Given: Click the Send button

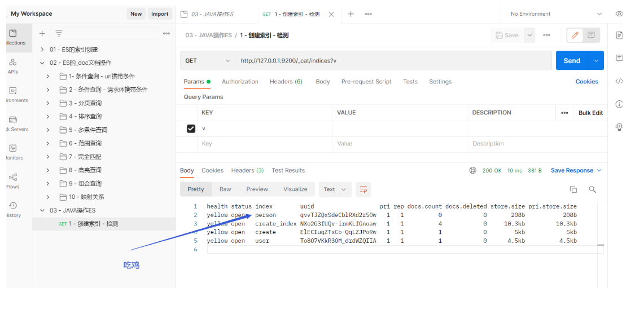Looking at the screenshot, I should 572,61.
